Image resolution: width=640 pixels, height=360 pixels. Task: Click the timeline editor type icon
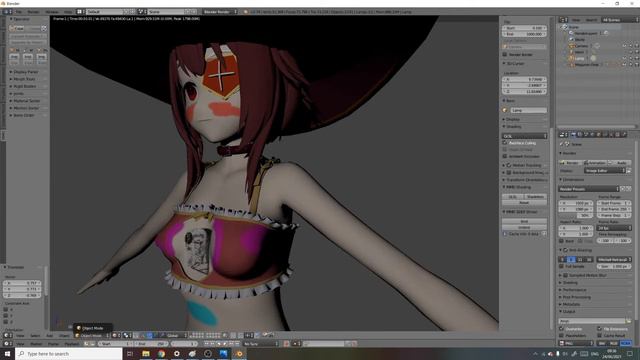click(x=7, y=344)
